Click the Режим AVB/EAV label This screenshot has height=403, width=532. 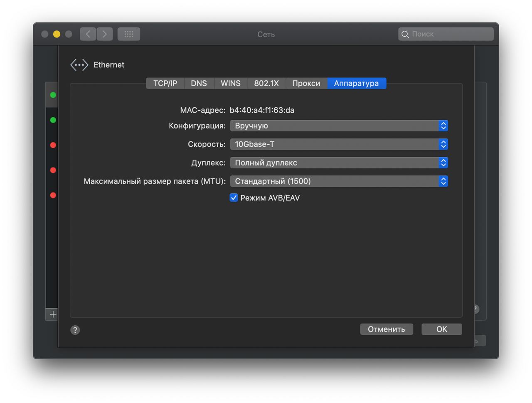(x=270, y=198)
